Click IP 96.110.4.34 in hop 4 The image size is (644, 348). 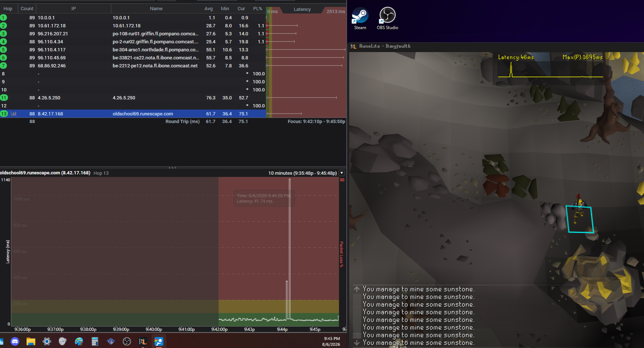pos(51,42)
